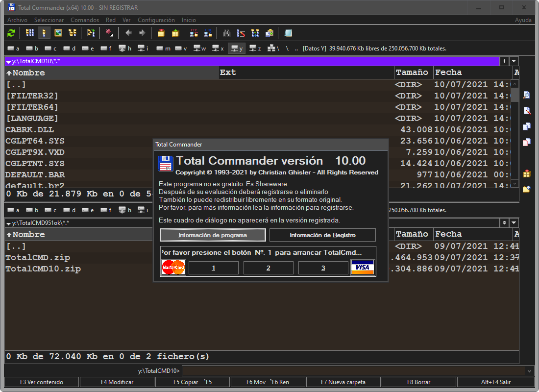Open the Configuración menu
The image size is (539, 392).
(x=156, y=20)
